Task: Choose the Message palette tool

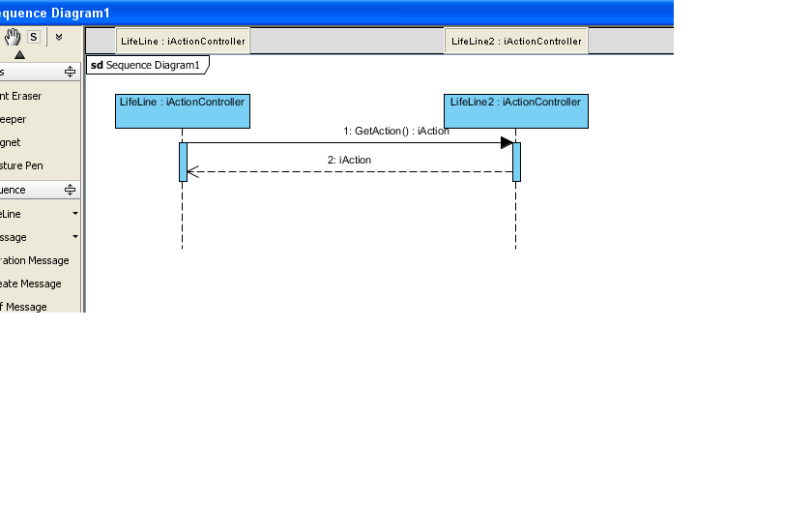Action: 14,237
